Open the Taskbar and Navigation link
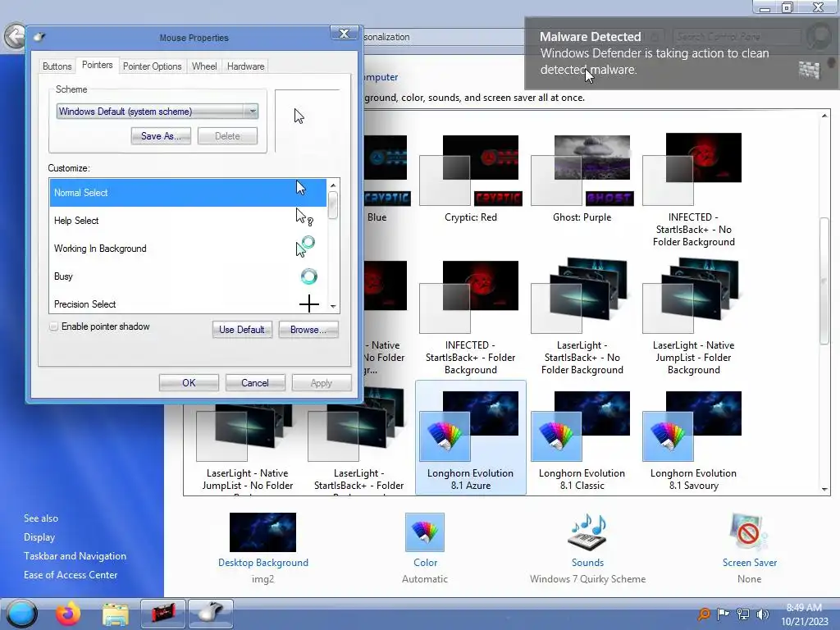Screen dimensions: 840x630 [x=75, y=556]
